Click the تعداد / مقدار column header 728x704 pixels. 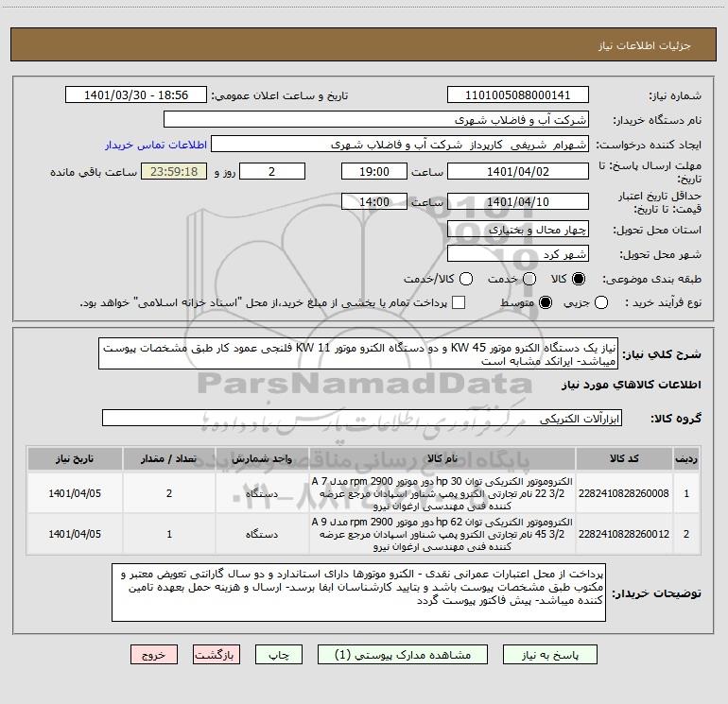[x=169, y=459]
